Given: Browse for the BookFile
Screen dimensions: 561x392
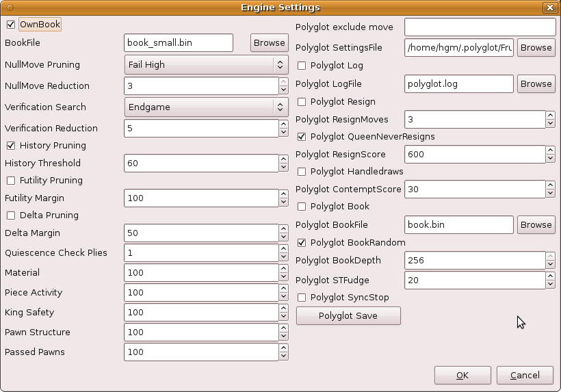Looking at the screenshot, I should (x=269, y=42).
